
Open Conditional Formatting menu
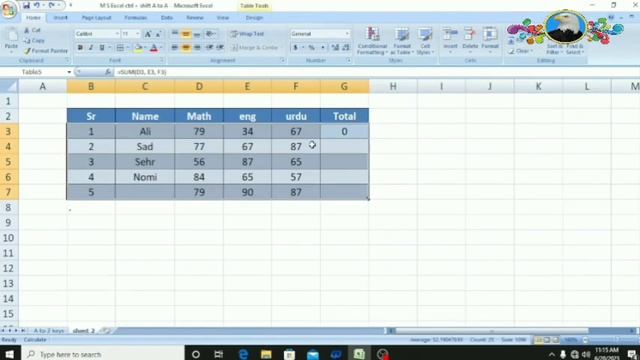(372, 41)
